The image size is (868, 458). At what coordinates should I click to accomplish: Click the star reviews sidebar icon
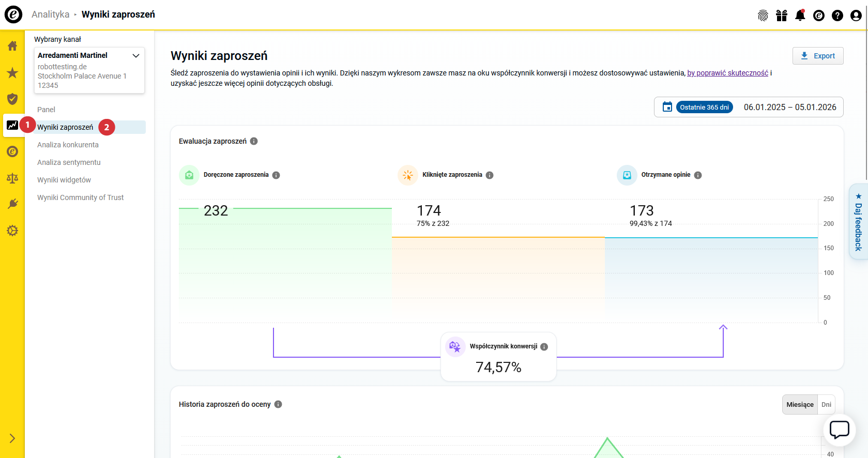[12, 73]
